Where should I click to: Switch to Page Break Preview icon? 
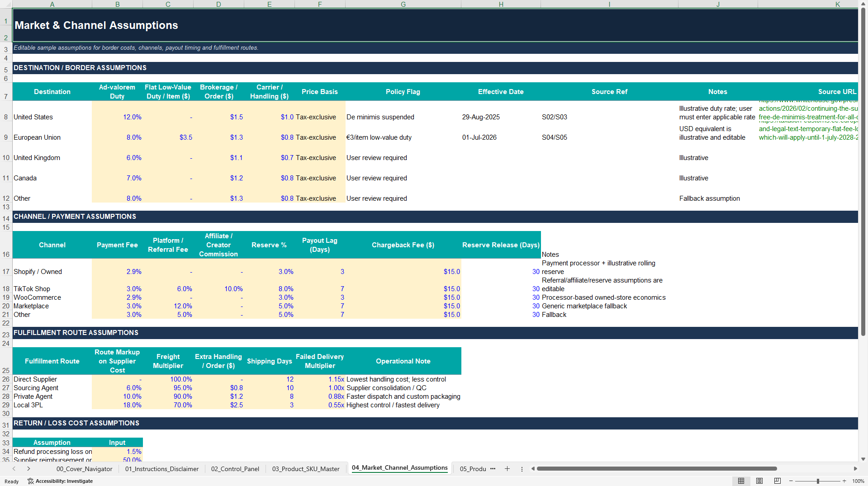coord(778,481)
